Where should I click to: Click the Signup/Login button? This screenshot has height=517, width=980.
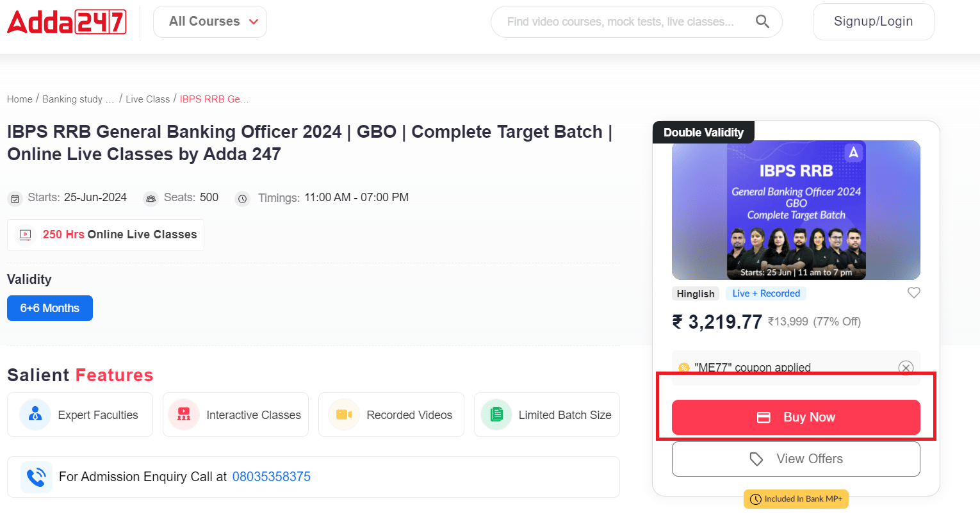(x=873, y=22)
